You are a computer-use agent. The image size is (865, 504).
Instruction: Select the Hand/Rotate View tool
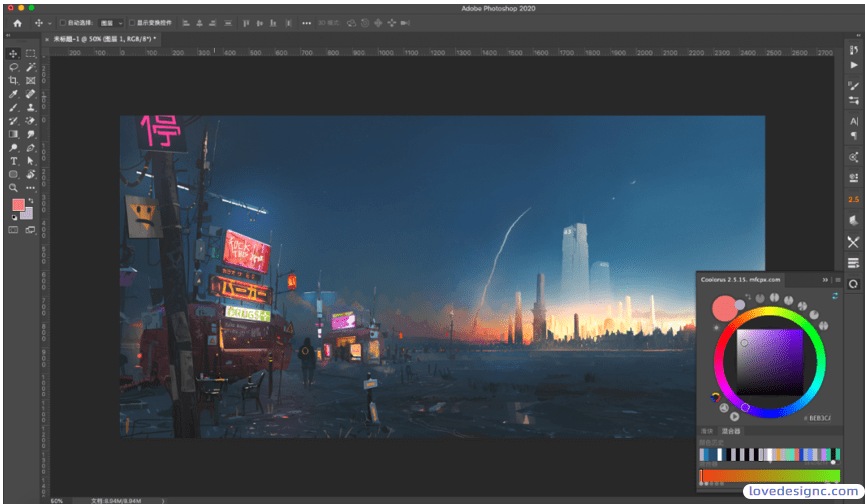pyautogui.click(x=30, y=174)
